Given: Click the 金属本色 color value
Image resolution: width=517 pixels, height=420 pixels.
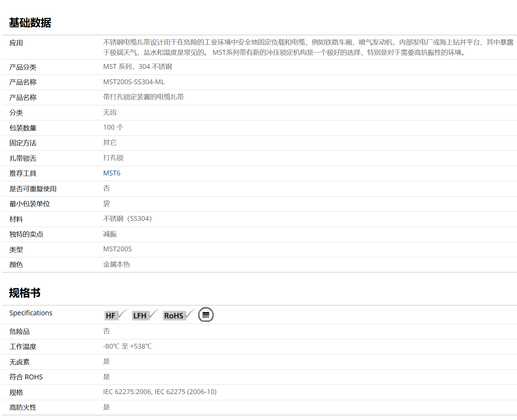Looking at the screenshot, I should pos(116,264).
